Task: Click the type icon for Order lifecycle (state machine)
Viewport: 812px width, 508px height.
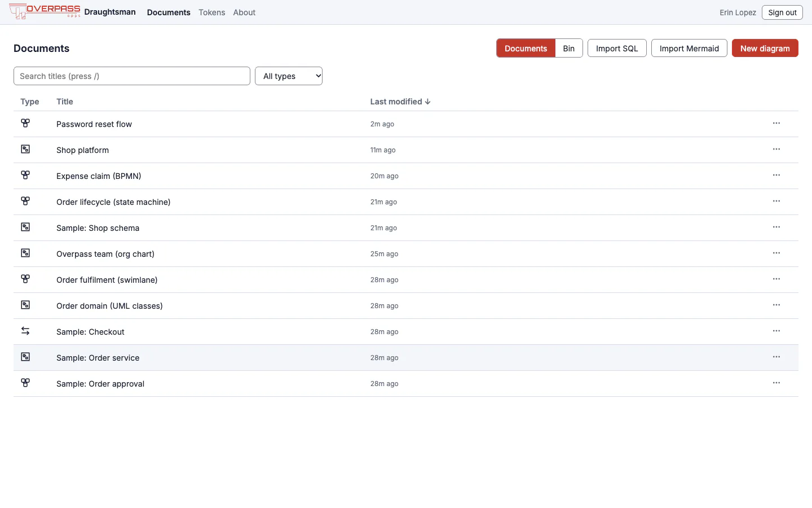Action: 25,201
